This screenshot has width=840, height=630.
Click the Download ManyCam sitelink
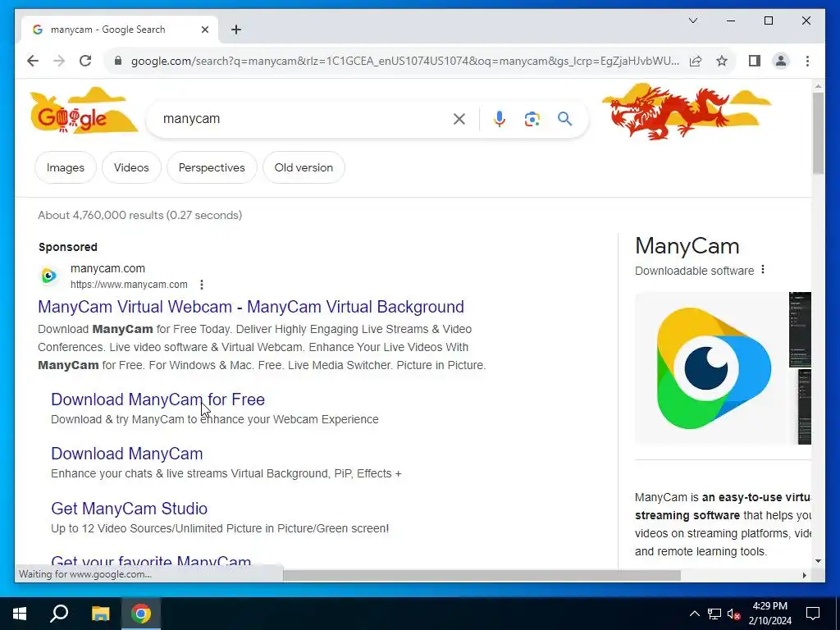click(x=127, y=454)
